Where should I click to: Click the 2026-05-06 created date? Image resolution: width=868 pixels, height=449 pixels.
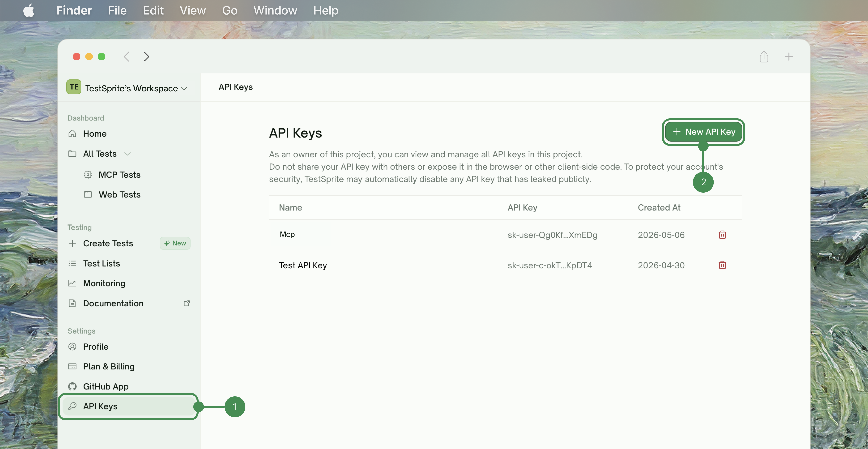click(x=661, y=235)
